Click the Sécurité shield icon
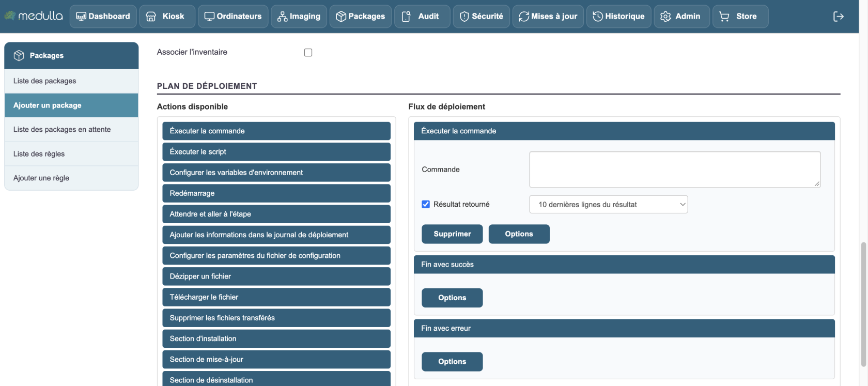The height and width of the screenshot is (386, 868). (464, 17)
